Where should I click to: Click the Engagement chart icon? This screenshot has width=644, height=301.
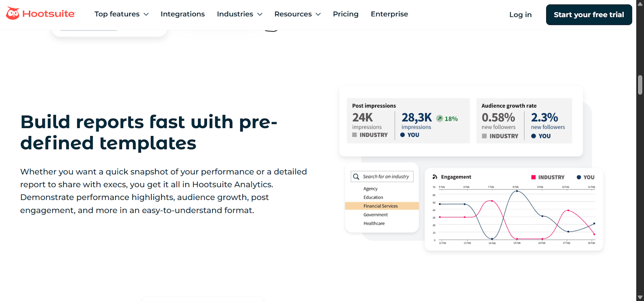[435, 177]
